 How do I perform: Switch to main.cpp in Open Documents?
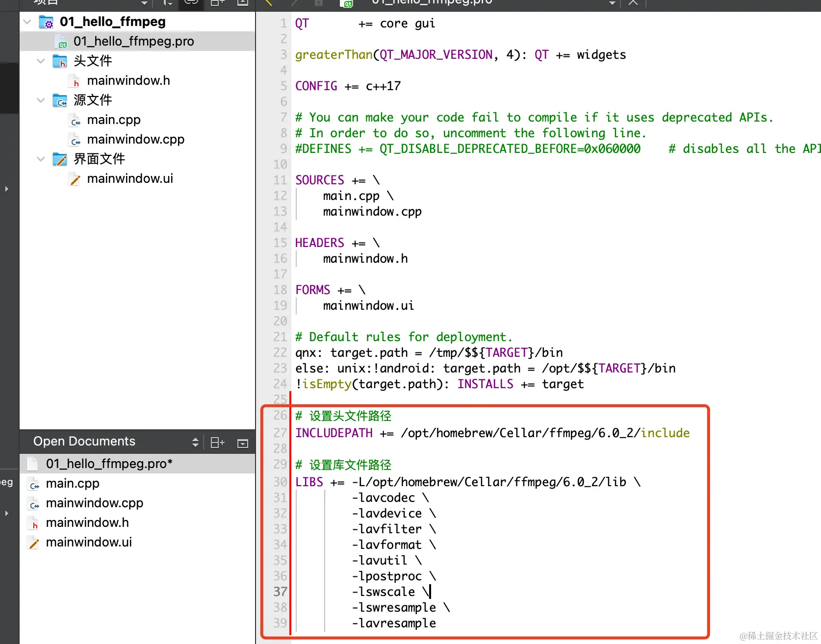(x=73, y=484)
